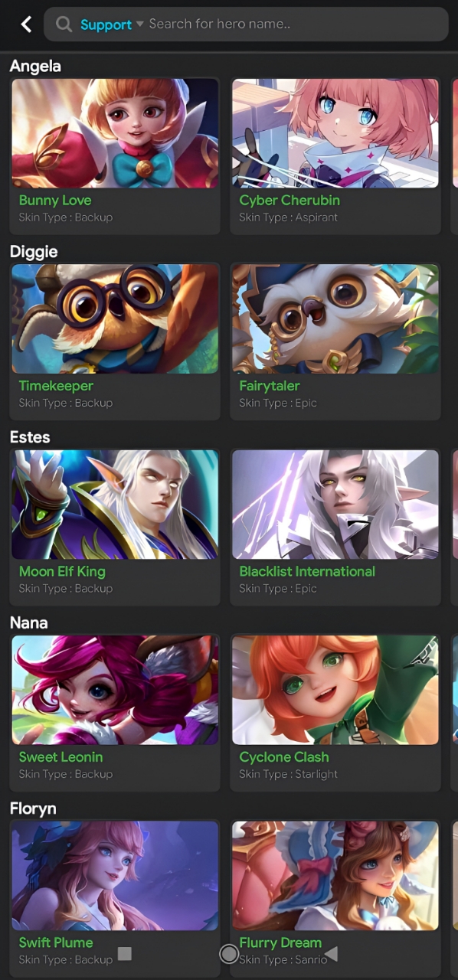Click the Bunny Love title text
This screenshot has width=458, height=980.
[55, 201]
